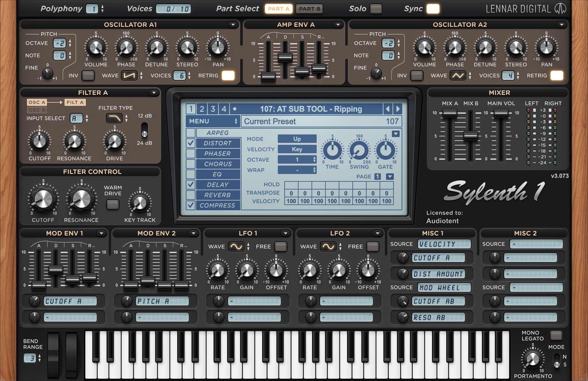Click the LFO 2 wave shape icon
588x381 pixels.
pyautogui.click(x=328, y=247)
